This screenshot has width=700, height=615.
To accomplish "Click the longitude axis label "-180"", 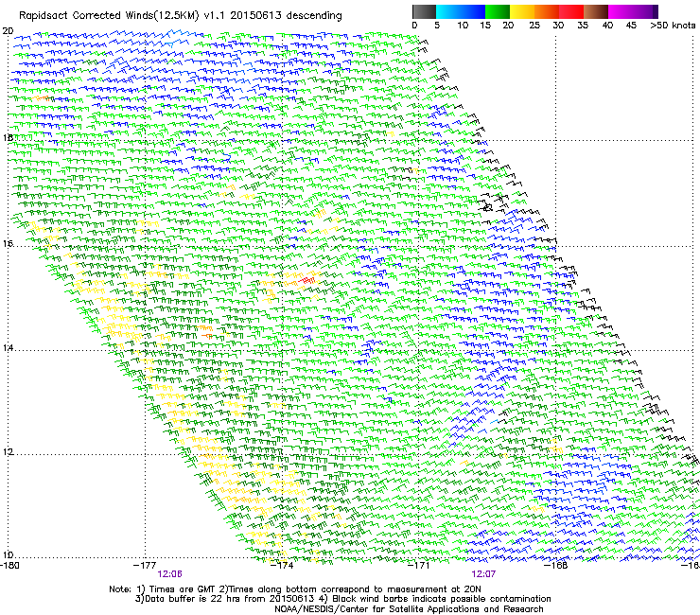I will pos(9,566).
